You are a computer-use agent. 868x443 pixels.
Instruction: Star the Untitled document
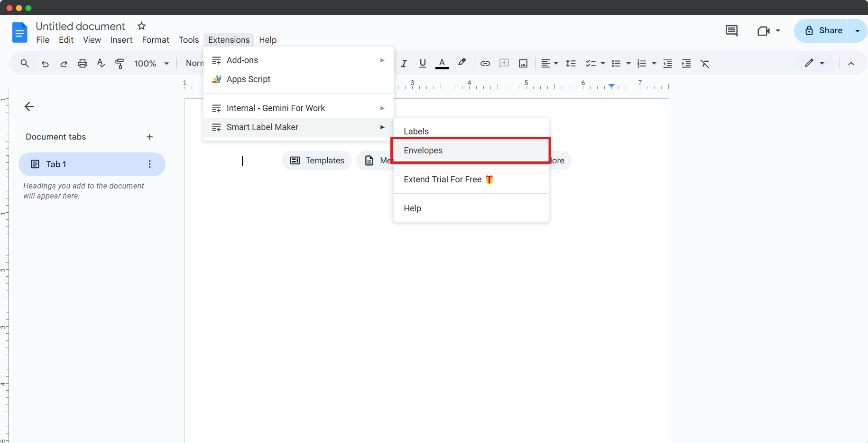pyautogui.click(x=141, y=26)
